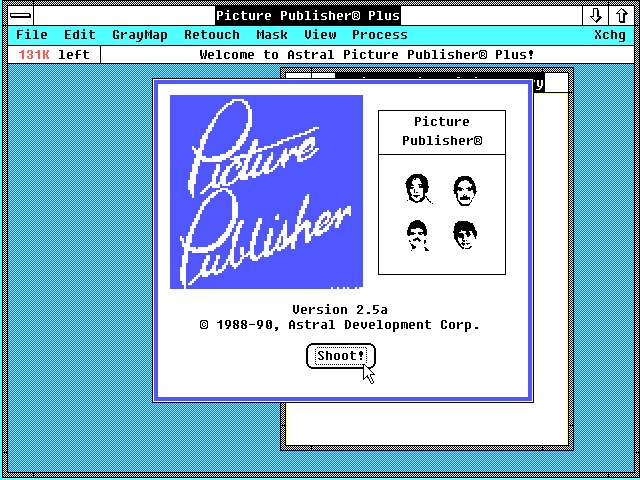The height and width of the screenshot is (480, 640).
Task: Click the Picture Publisher script logo
Action: click(266, 192)
